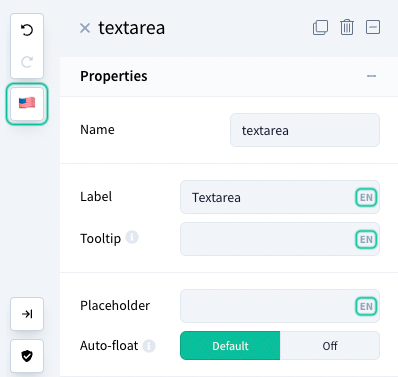
Task: Delete textarea with trash icon
Action: [x=347, y=27]
